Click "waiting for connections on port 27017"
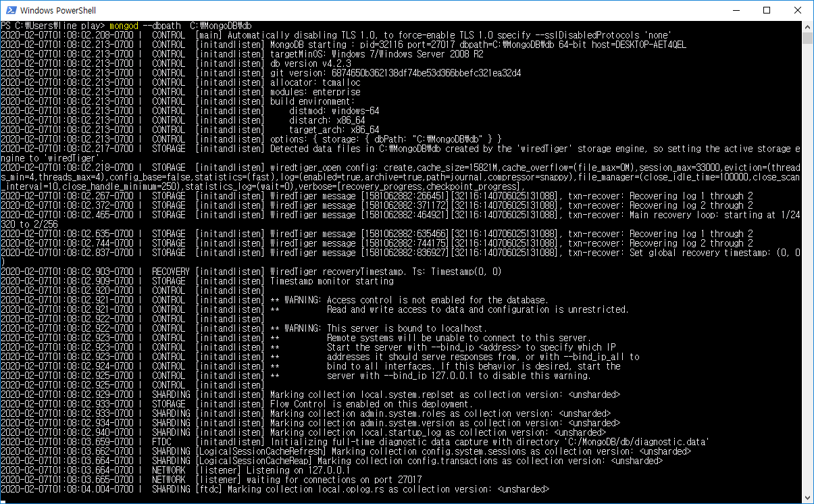The width and height of the screenshot is (814, 504). pyautogui.click(x=334, y=480)
